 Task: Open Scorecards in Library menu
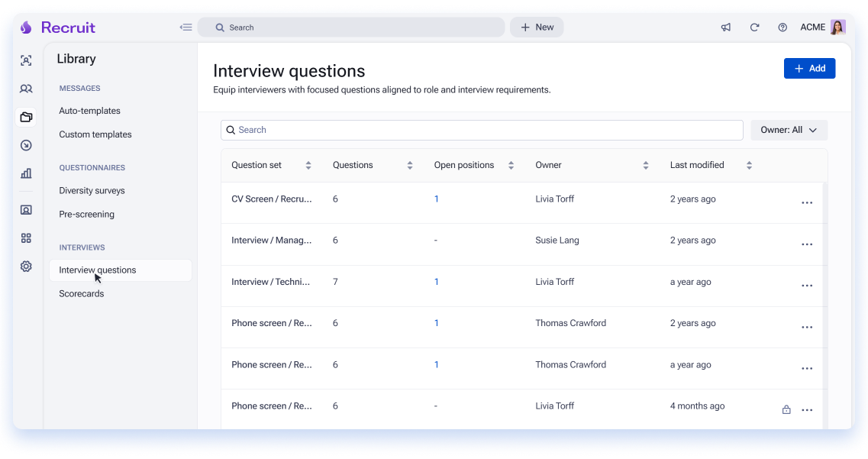(82, 294)
